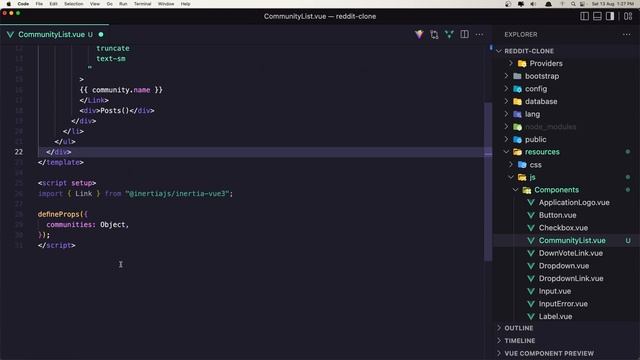Open the Code menu in menu bar
640x360 pixels.
(23, 4)
